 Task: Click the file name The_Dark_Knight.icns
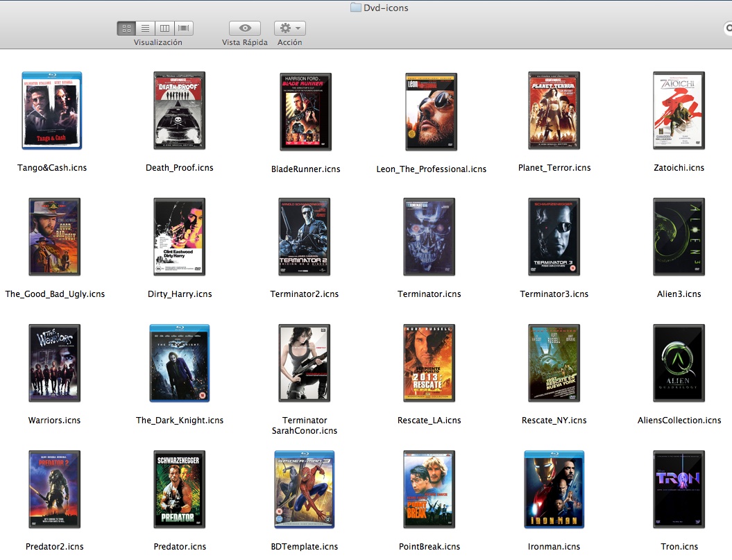pos(180,421)
